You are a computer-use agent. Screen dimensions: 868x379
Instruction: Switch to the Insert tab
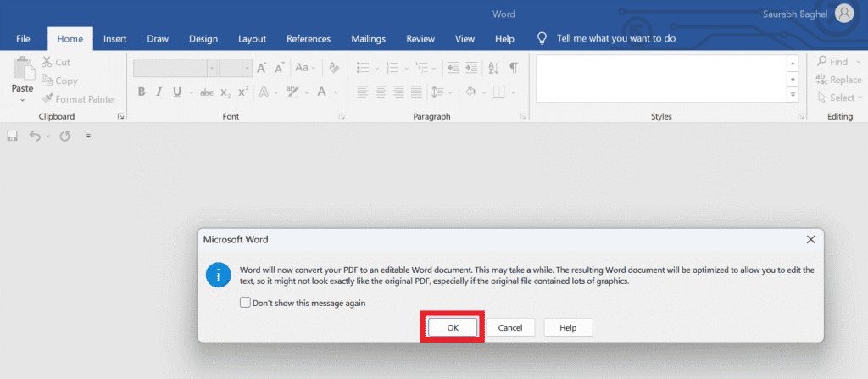(x=115, y=39)
